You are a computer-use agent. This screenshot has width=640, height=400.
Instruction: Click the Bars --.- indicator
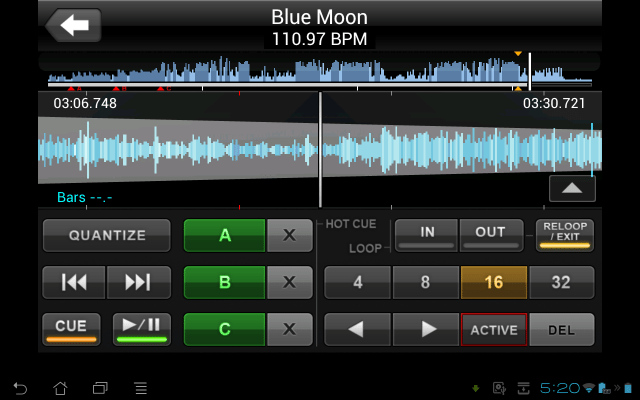tap(84, 197)
